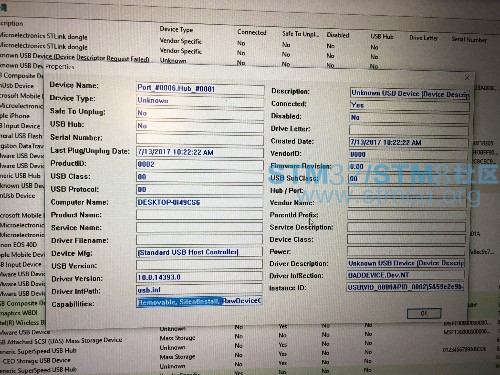Viewport: 500px width, 375px height.
Task: Focus the empty Service Name field
Action: pyautogui.click(x=200, y=227)
